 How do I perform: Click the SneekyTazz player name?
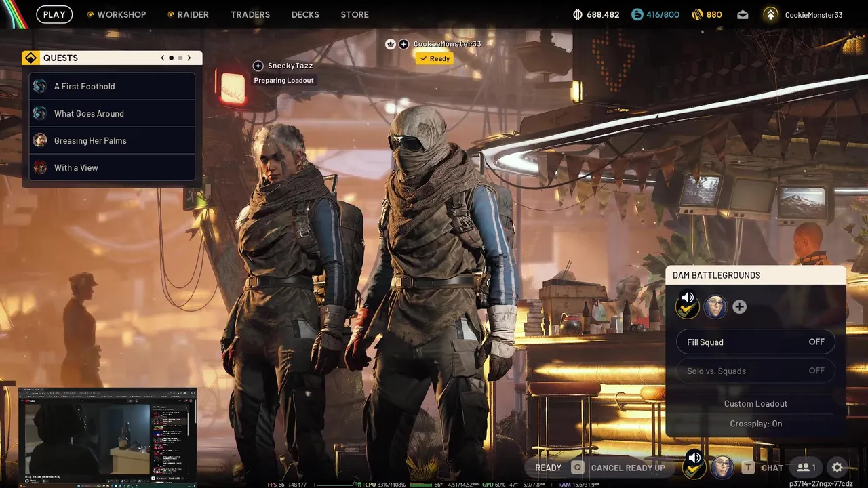pyautogui.click(x=290, y=66)
